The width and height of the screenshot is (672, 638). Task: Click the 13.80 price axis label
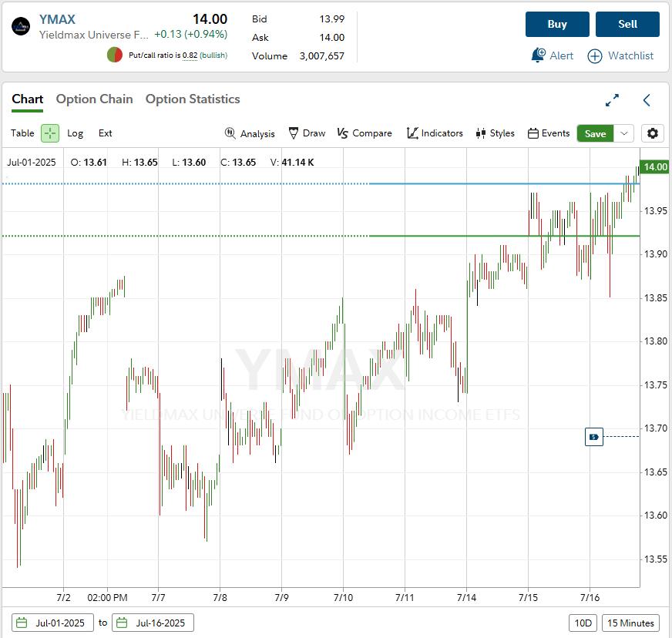pos(656,341)
